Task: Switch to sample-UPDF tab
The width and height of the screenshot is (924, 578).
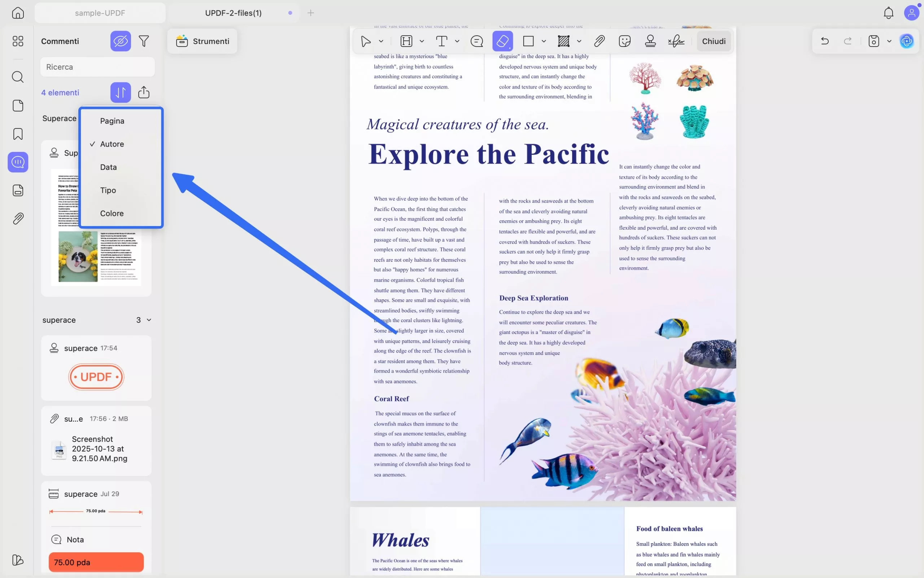Action: pos(100,13)
